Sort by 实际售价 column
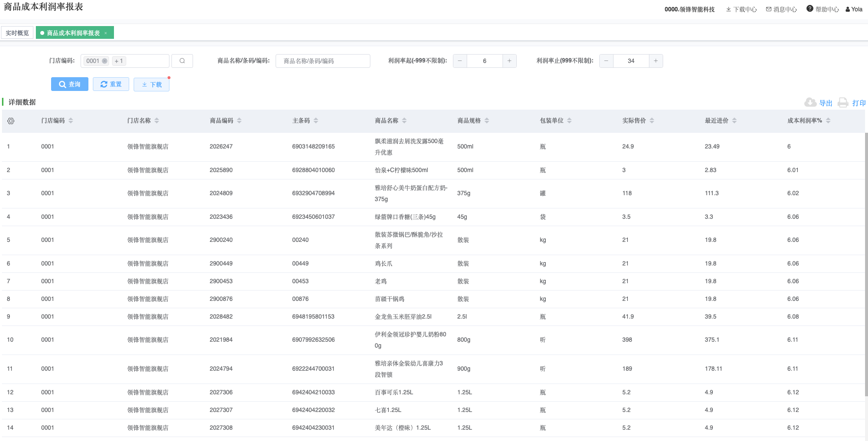 coord(652,120)
